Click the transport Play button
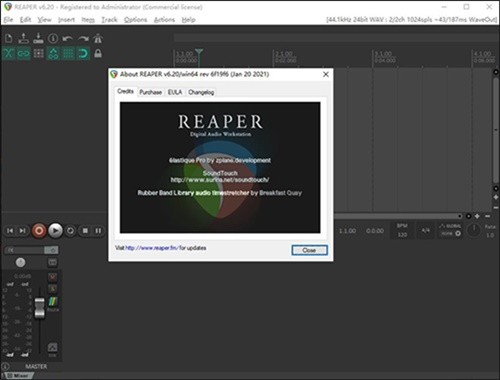 pyautogui.click(x=55, y=231)
